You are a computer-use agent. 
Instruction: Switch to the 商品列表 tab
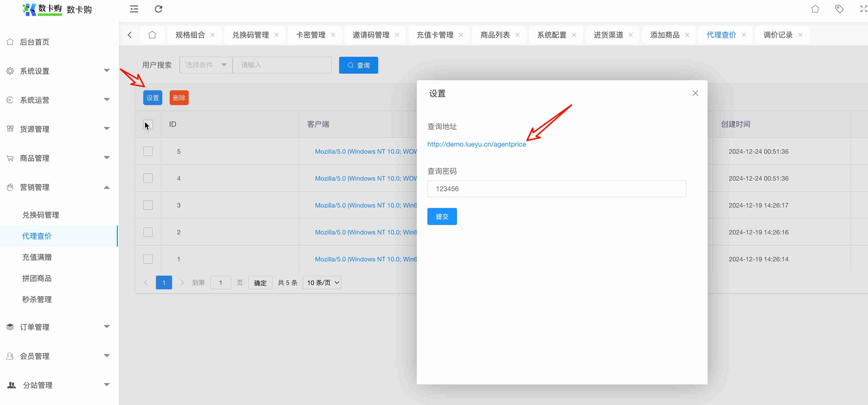click(495, 35)
